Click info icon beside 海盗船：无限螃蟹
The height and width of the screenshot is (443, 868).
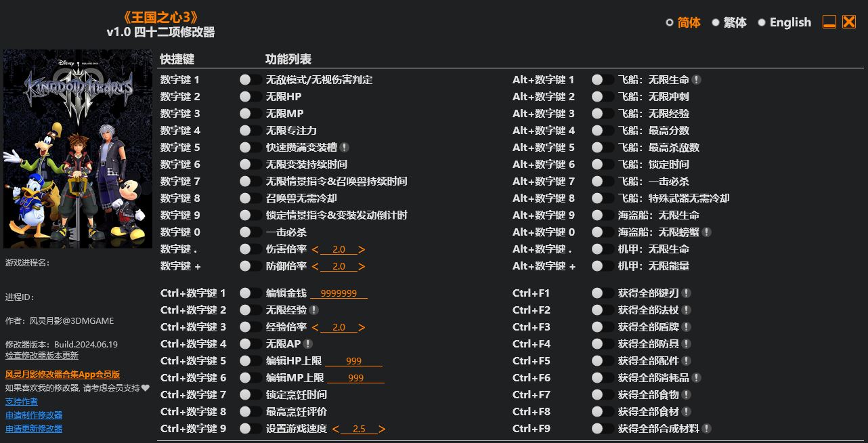707,232
